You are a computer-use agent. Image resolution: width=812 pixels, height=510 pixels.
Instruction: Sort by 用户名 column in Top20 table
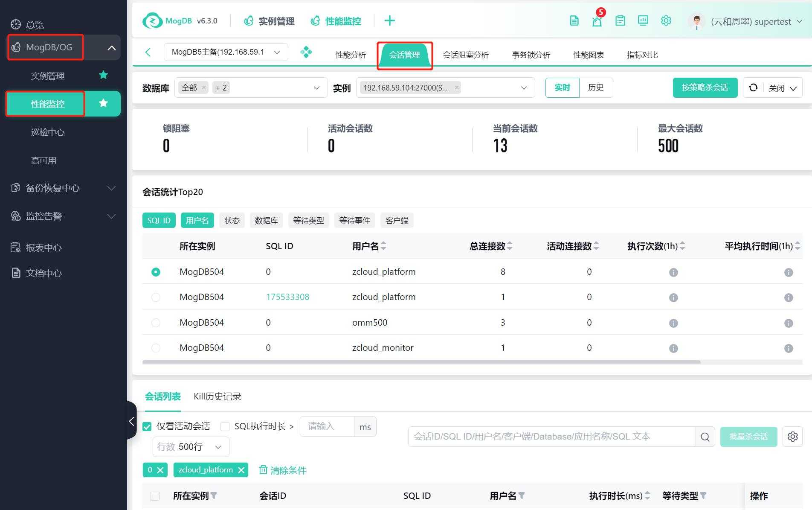(x=383, y=246)
